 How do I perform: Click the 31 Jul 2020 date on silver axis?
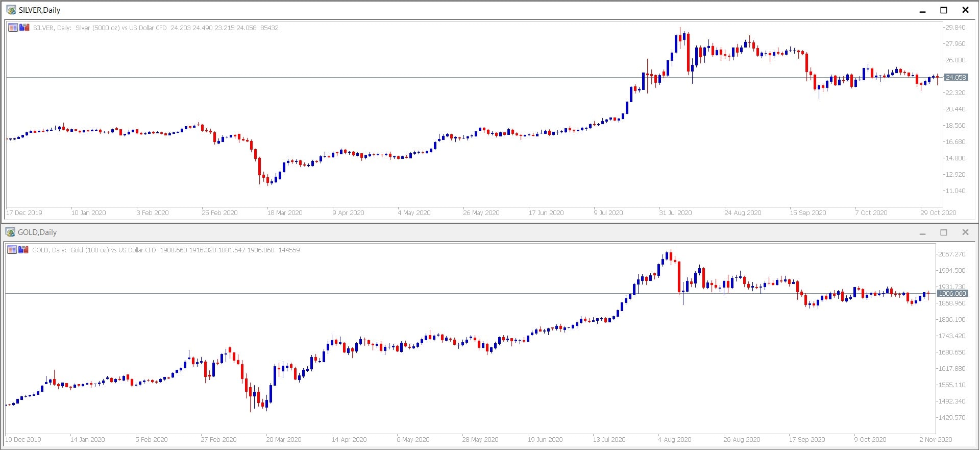pos(675,213)
